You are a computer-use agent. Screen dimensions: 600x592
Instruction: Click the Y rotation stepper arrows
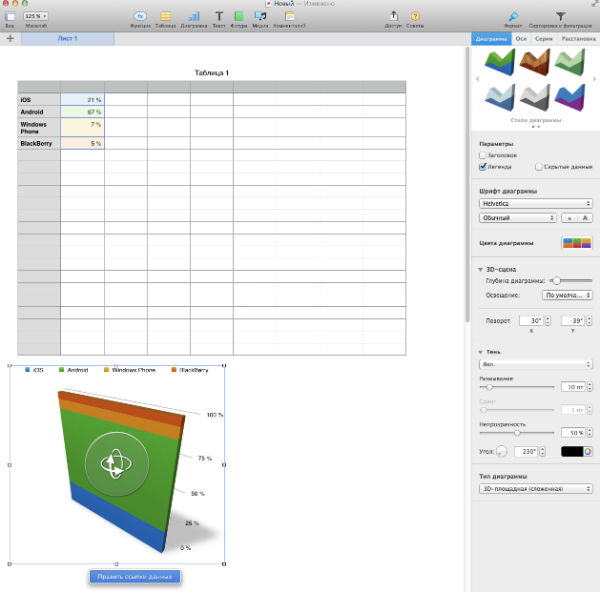tap(589, 321)
